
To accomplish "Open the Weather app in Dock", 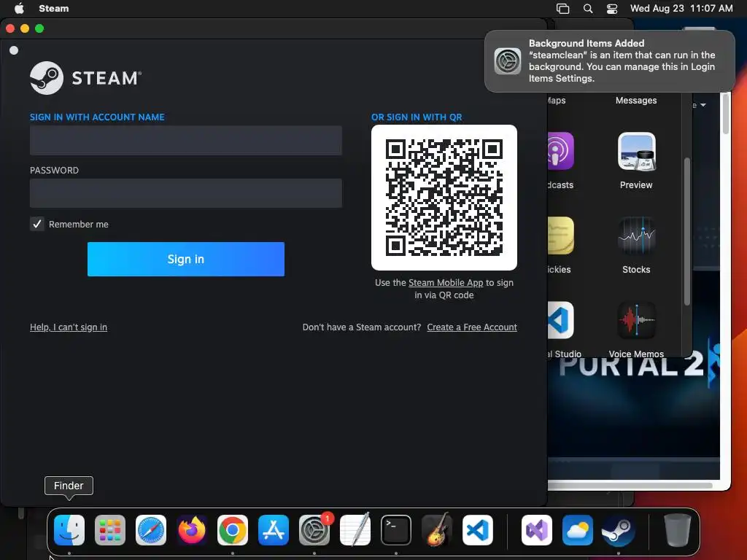I will (578, 530).
